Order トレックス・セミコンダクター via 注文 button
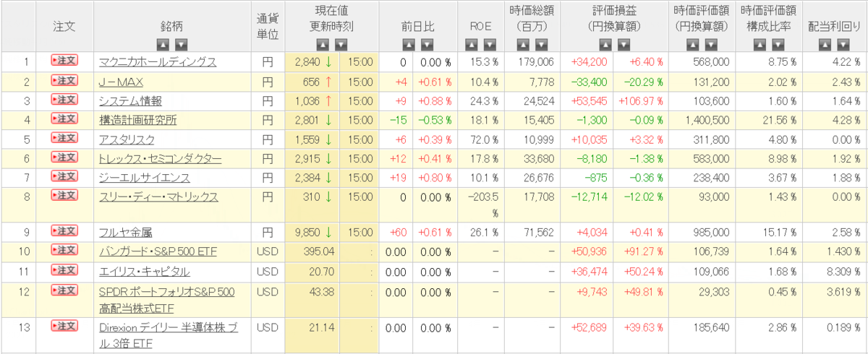The height and width of the screenshot is (354, 868). pyautogui.click(x=64, y=157)
